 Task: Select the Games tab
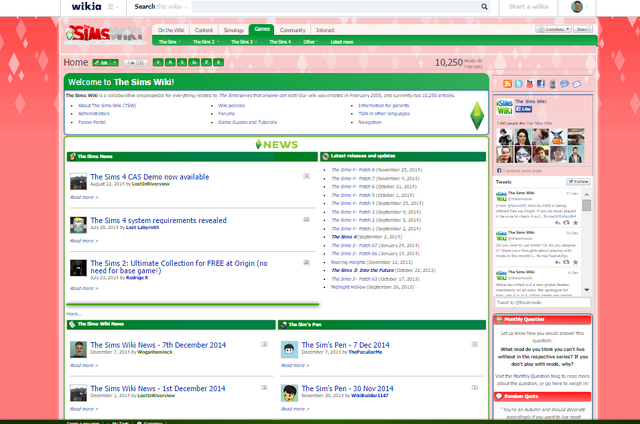262,29
